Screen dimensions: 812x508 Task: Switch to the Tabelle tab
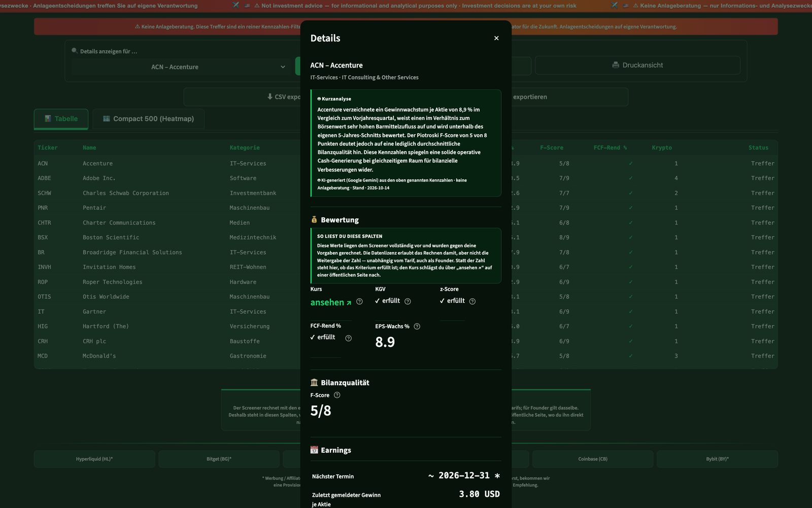click(61, 119)
